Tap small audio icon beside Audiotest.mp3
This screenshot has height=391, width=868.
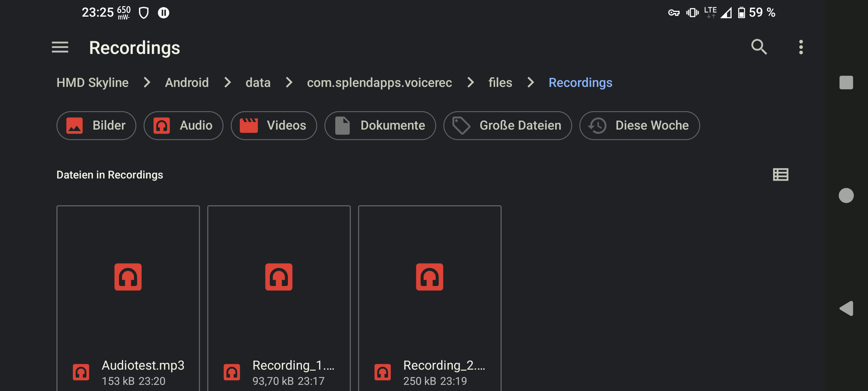tap(81, 372)
